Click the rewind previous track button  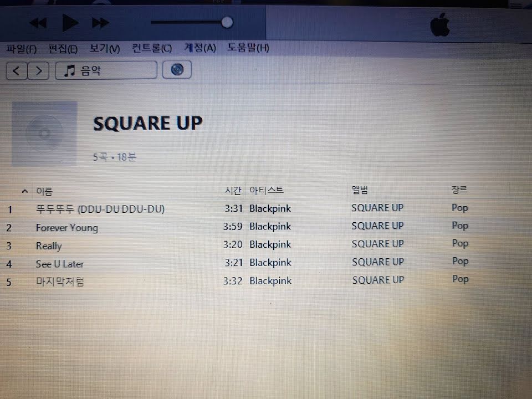(38, 23)
